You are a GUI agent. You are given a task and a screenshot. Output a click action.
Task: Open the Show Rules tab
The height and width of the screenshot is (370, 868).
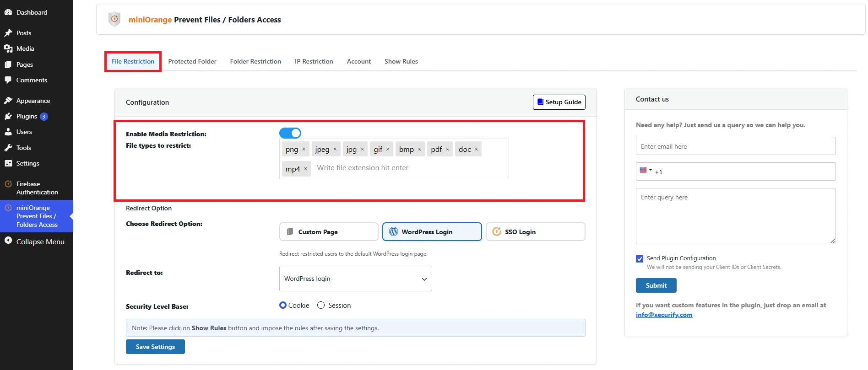pyautogui.click(x=401, y=61)
